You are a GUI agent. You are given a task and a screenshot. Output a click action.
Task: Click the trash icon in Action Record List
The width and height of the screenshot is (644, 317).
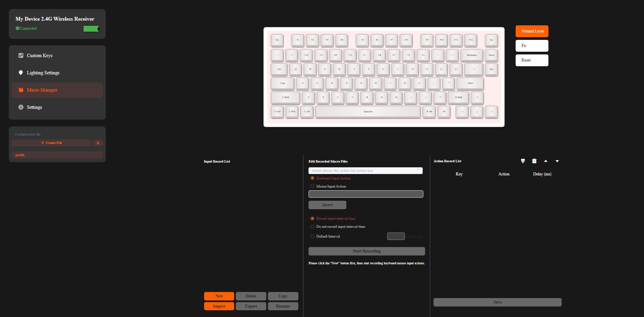point(534,161)
